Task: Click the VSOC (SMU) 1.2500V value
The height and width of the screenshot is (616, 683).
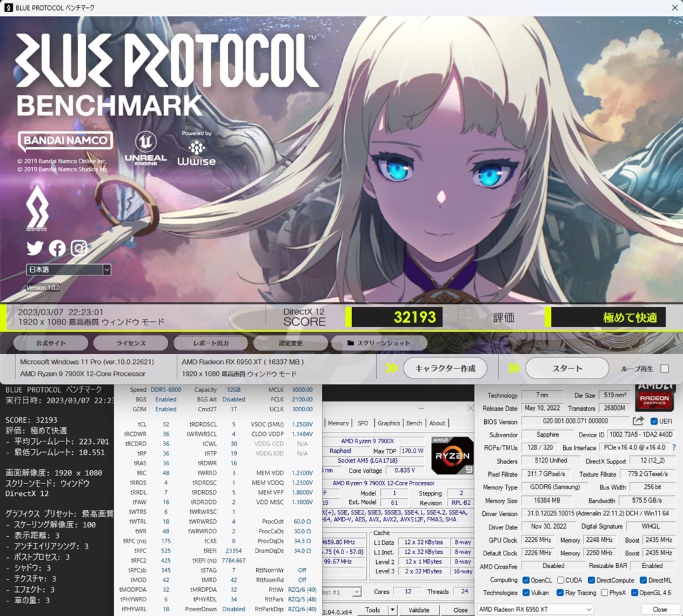Action: click(x=302, y=424)
